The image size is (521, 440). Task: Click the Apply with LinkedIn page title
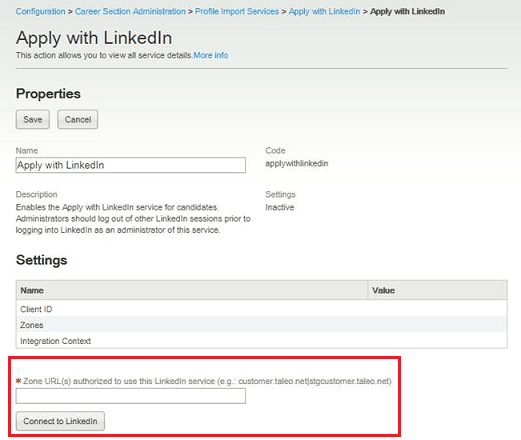(x=94, y=38)
